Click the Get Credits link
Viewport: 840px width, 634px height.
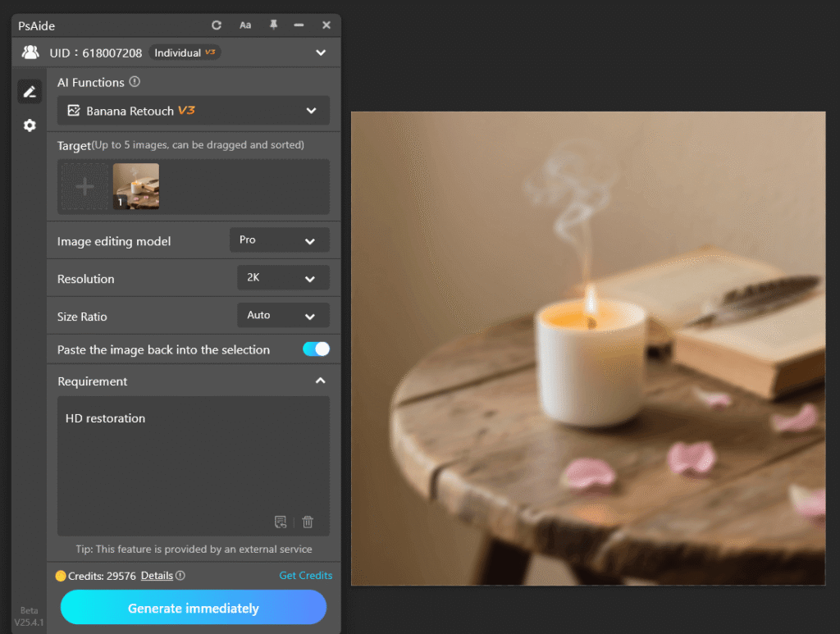point(305,576)
